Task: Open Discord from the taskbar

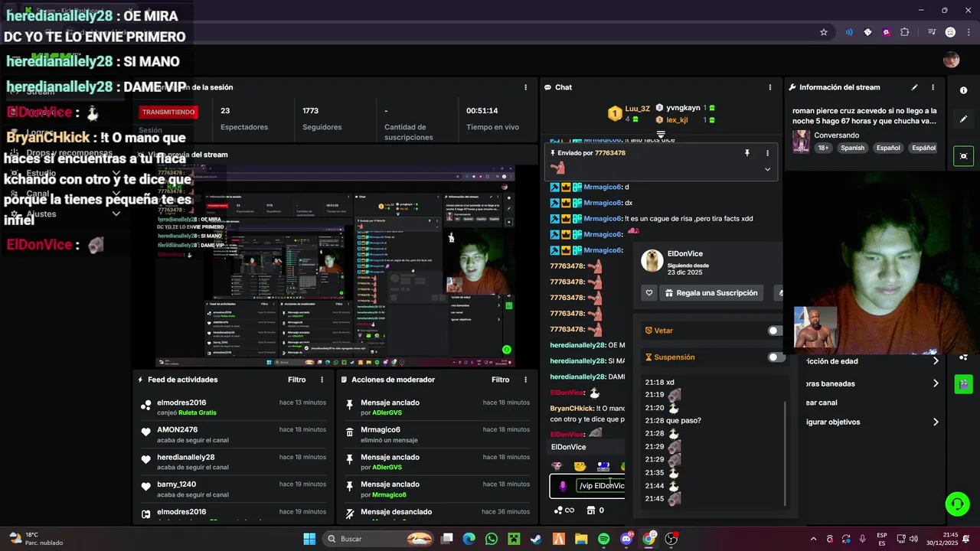Action: (x=626, y=539)
